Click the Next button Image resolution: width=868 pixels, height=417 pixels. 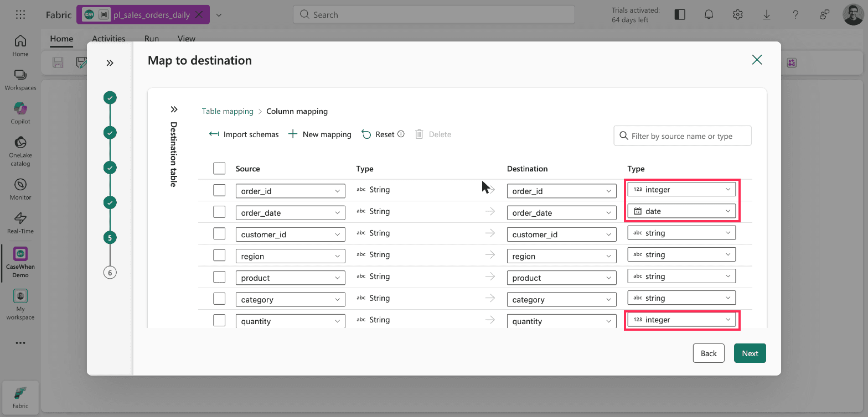click(x=750, y=353)
